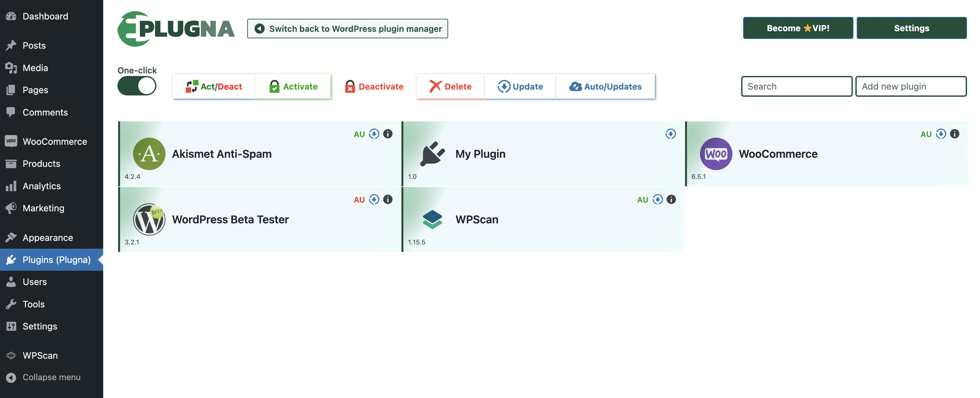
Task: Toggle AU auto-update for WooCommerce plugin
Action: pyautogui.click(x=926, y=134)
